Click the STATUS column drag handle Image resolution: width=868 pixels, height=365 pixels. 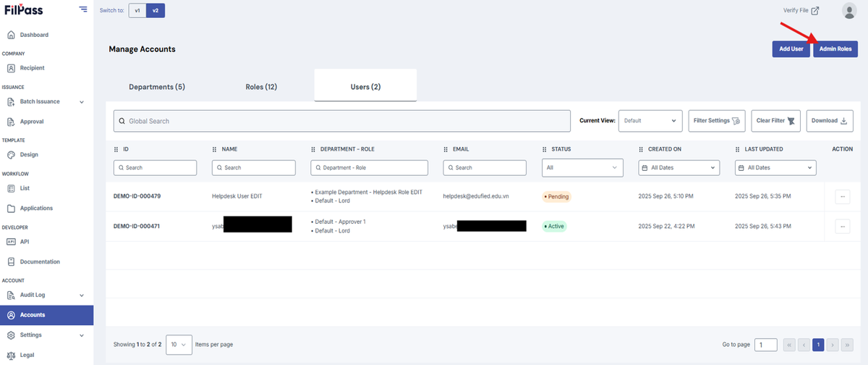[545, 149]
